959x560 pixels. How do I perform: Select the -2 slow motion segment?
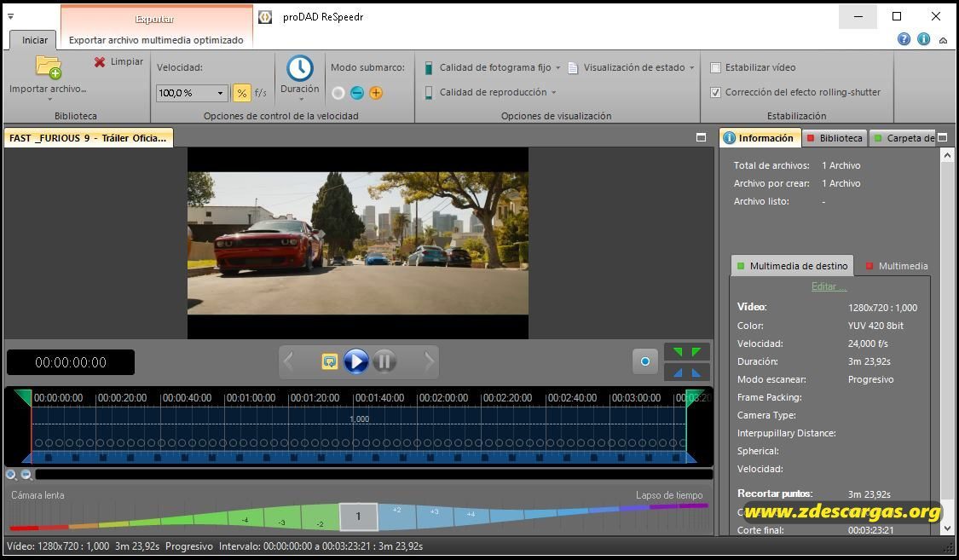point(320,518)
